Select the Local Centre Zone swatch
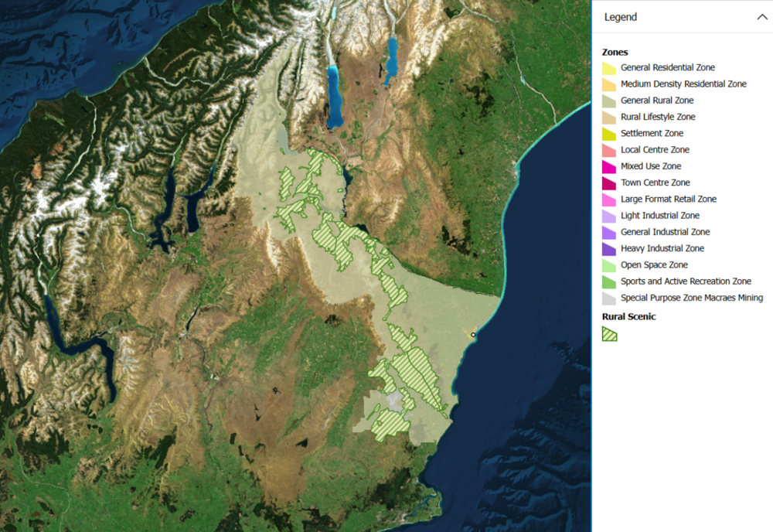 (x=609, y=150)
